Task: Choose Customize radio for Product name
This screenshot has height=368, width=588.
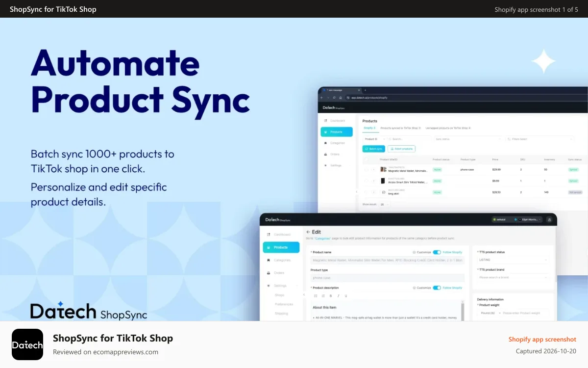Action: point(414,252)
